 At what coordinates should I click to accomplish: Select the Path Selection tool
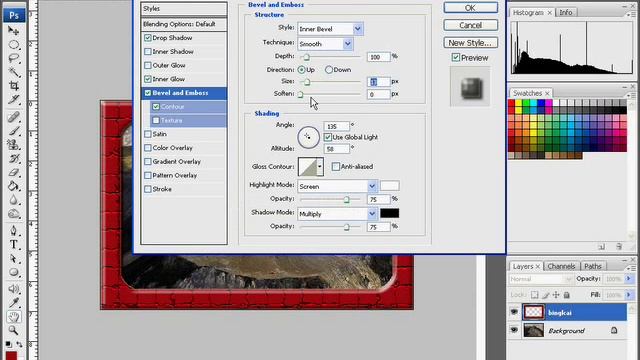(x=13, y=259)
